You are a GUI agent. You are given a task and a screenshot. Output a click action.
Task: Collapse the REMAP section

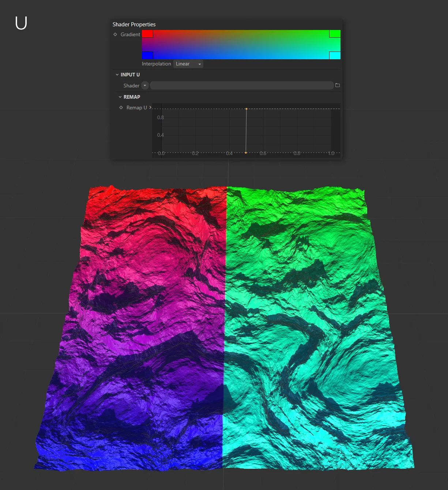click(x=120, y=97)
